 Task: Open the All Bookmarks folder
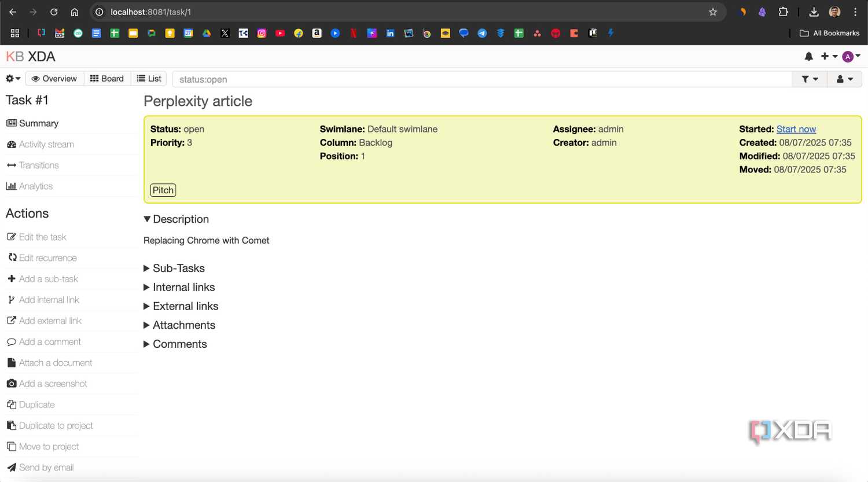coord(829,33)
